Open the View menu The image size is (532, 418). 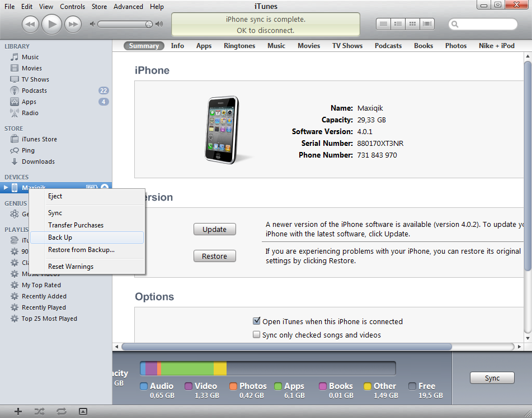(x=46, y=7)
